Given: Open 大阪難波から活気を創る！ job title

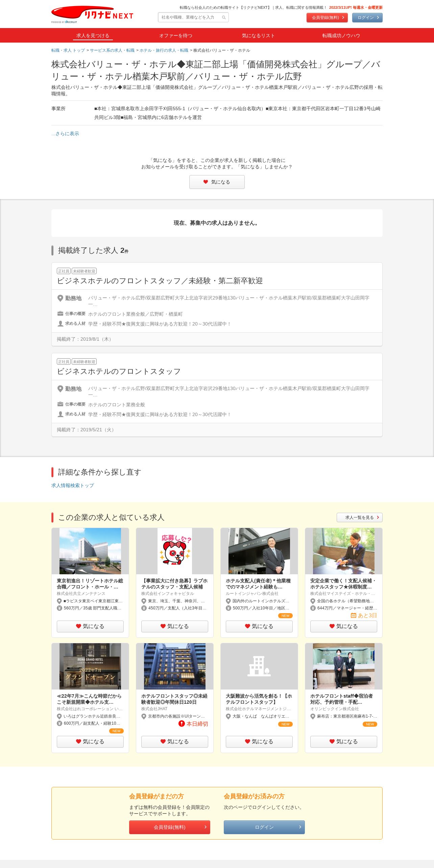Looking at the screenshot, I should click(x=259, y=699).
